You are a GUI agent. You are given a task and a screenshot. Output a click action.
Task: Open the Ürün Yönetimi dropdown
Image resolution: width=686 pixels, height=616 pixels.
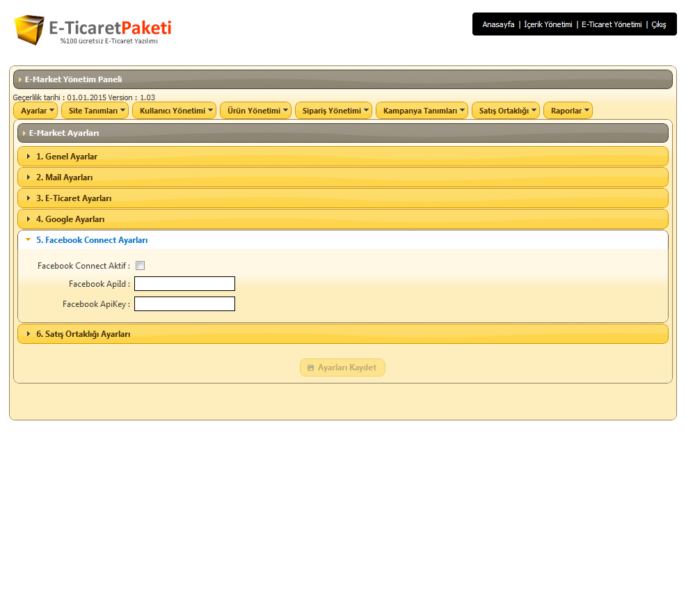pyautogui.click(x=255, y=111)
